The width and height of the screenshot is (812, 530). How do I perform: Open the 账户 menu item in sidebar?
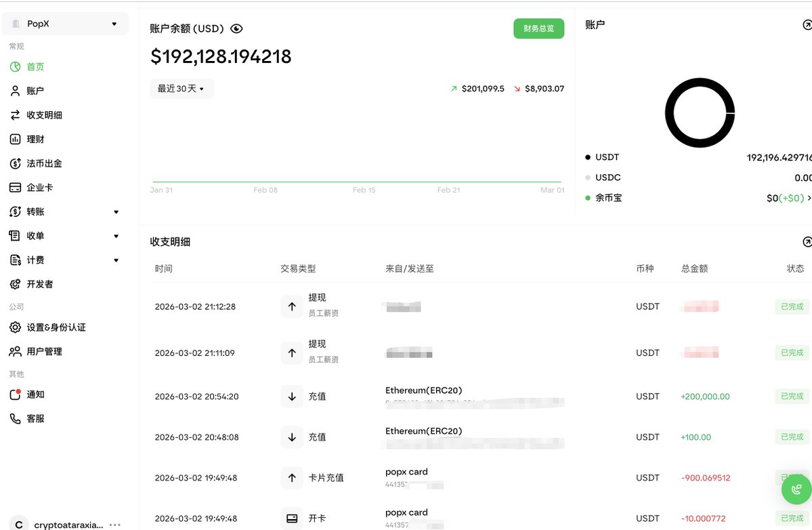tap(35, 91)
